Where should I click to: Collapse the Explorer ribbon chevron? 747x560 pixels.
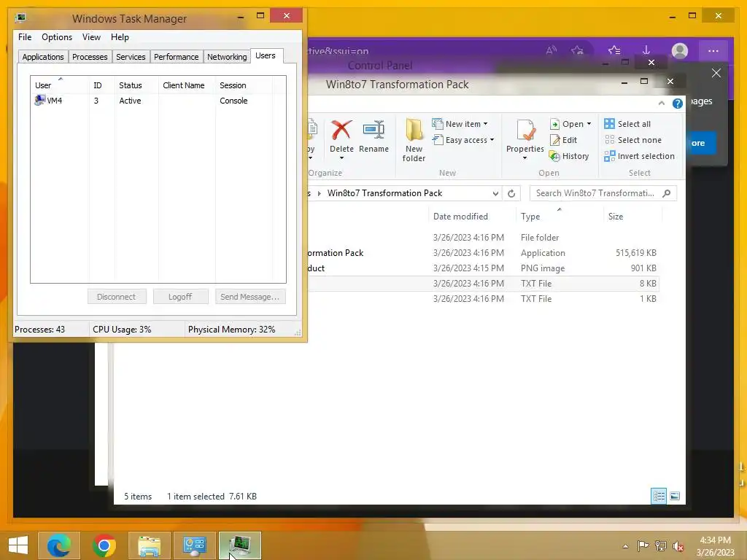661,104
